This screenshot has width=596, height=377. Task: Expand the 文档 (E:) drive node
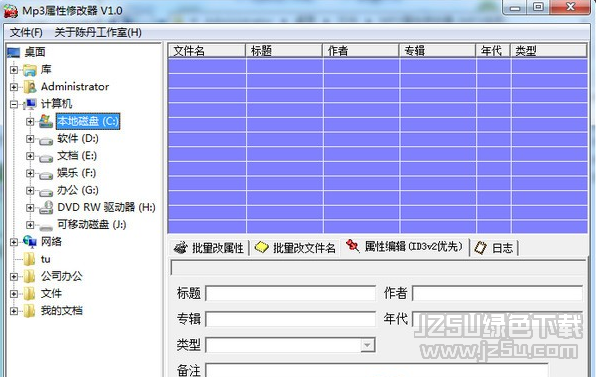pyautogui.click(x=30, y=156)
